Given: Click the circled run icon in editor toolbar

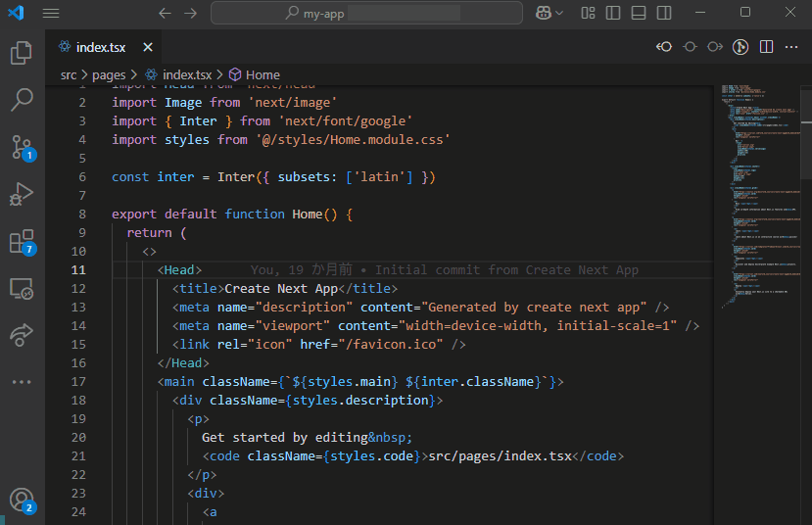Looking at the screenshot, I should tap(740, 47).
